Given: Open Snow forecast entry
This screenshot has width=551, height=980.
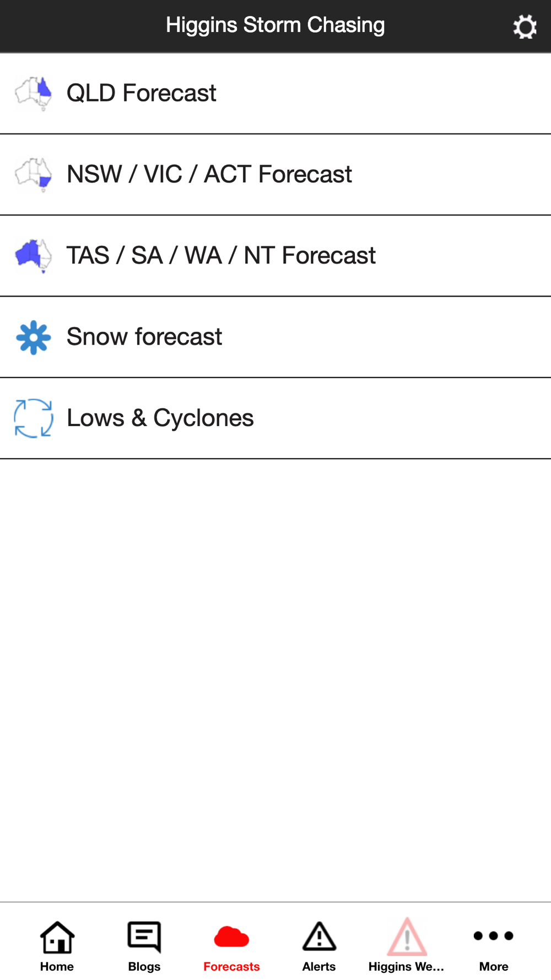Looking at the screenshot, I should point(275,337).
